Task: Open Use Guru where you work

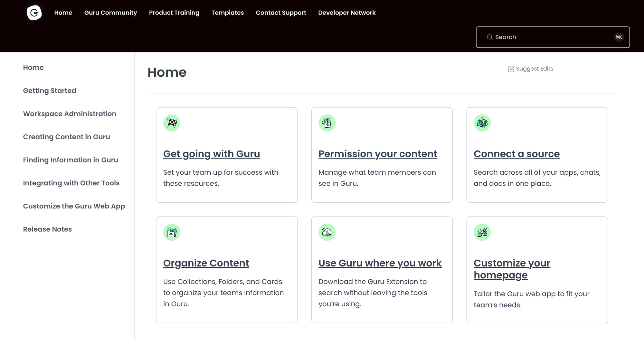Action: click(380, 263)
